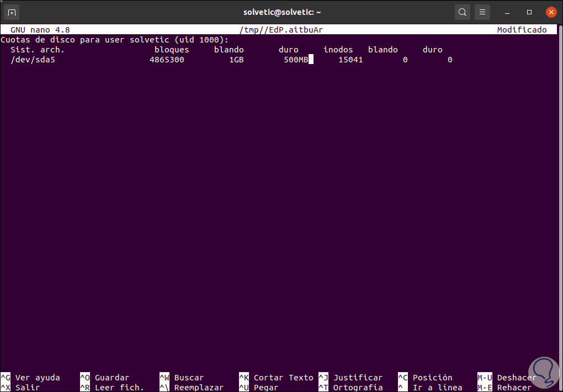This screenshot has width=563, height=392.
Task: Click the line Cuotas de disco para user solvetic
Action: pyautogui.click(x=115, y=40)
